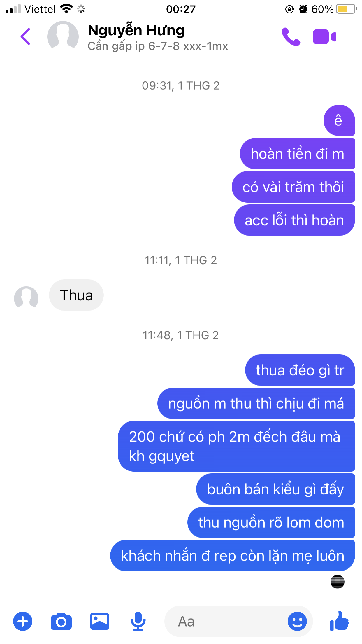This screenshot has width=362, height=644.
Task: Tap the header profile avatar
Action: coord(63,37)
